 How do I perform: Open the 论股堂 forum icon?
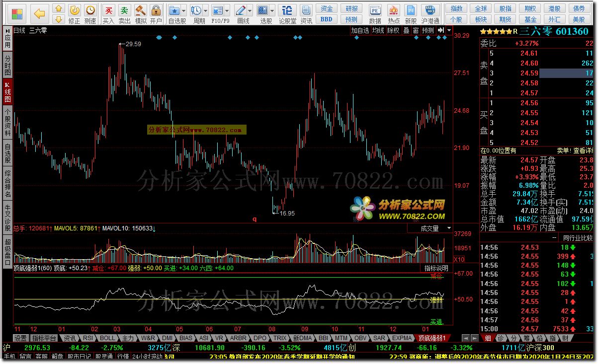pos(287,13)
